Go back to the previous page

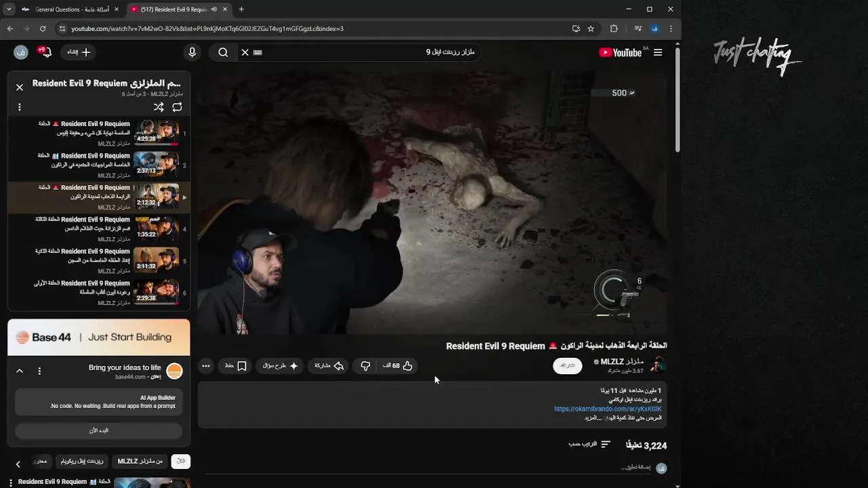10,28
